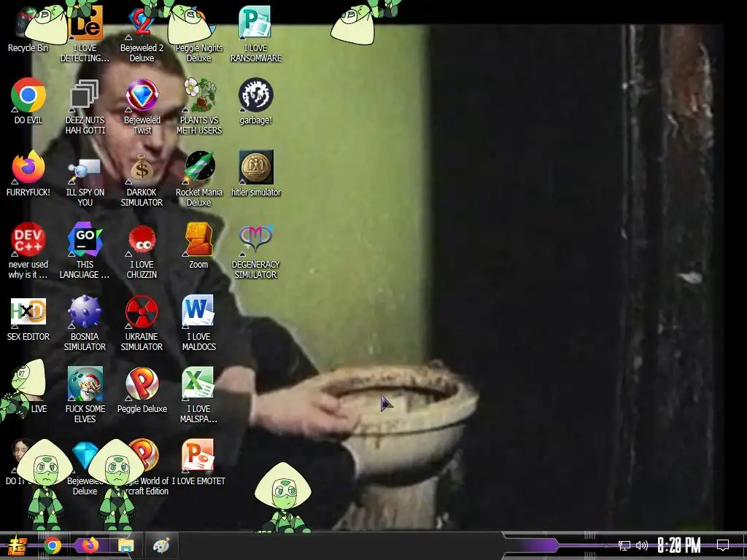
Task: Open the Start menu button on taskbar
Action: point(16,545)
